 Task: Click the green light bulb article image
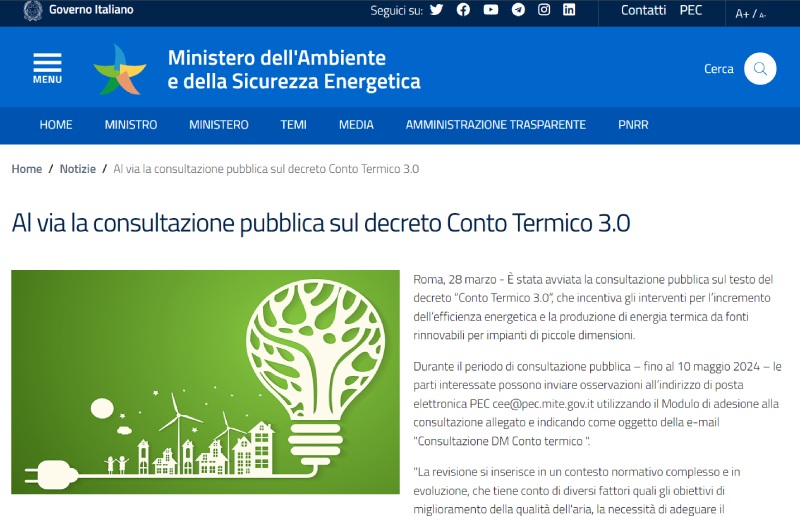pos(205,381)
